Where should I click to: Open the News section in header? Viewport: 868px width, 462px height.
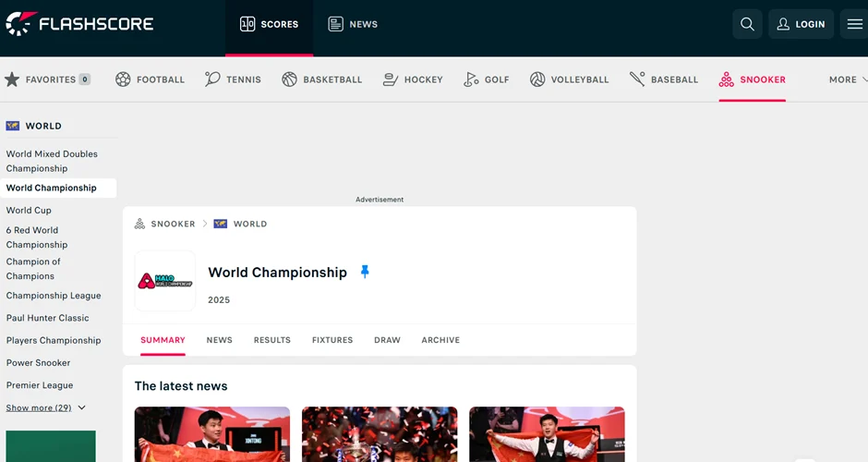[353, 24]
